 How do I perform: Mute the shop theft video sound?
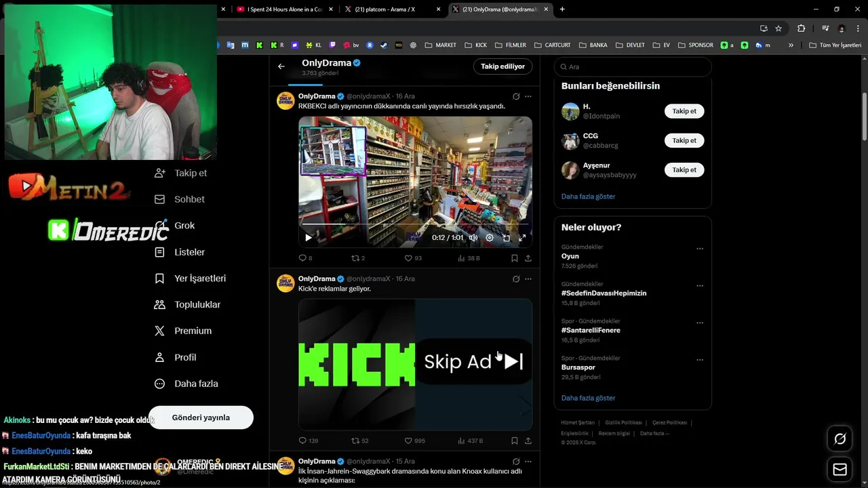click(x=473, y=238)
